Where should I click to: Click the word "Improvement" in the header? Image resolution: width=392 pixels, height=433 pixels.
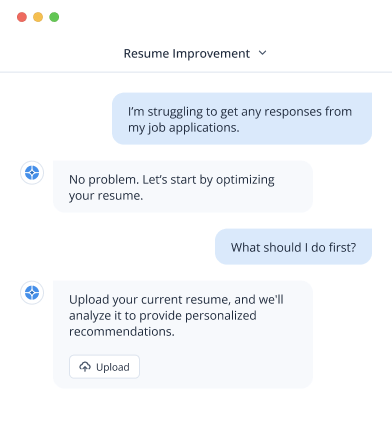(211, 54)
